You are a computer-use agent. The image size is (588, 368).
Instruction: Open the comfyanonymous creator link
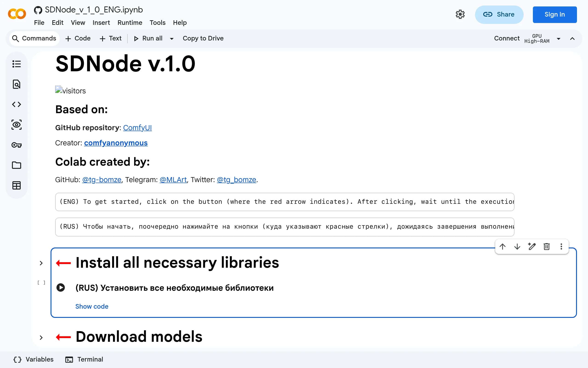(x=116, y=143)
